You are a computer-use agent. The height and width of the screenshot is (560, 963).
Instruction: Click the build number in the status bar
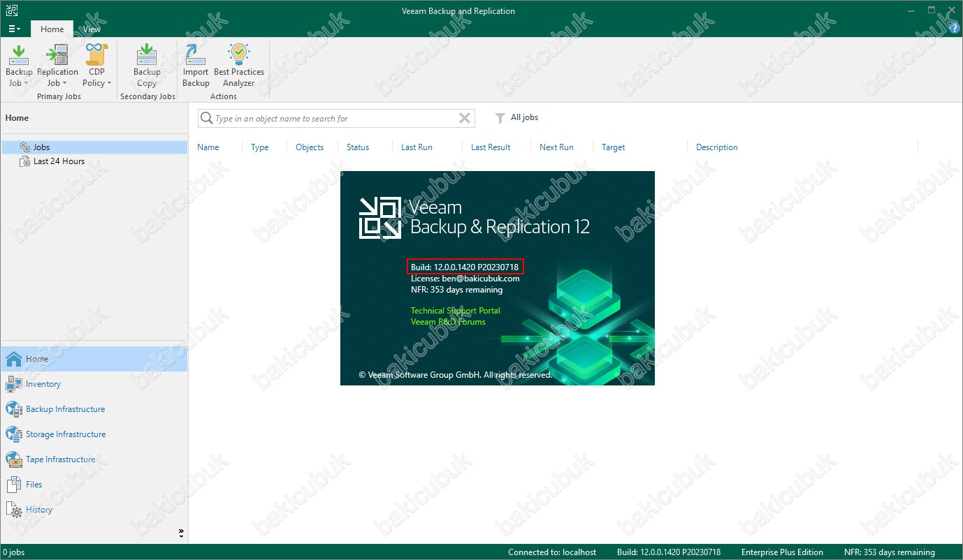[668, 552]
